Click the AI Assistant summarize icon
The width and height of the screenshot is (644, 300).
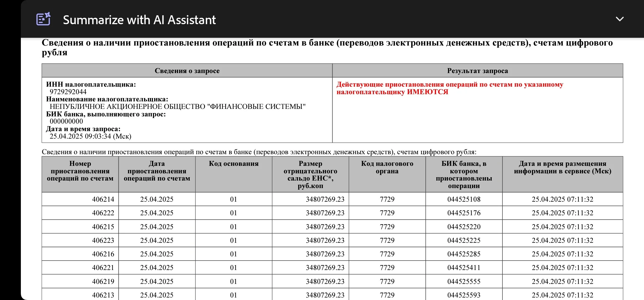coord(43,19)
